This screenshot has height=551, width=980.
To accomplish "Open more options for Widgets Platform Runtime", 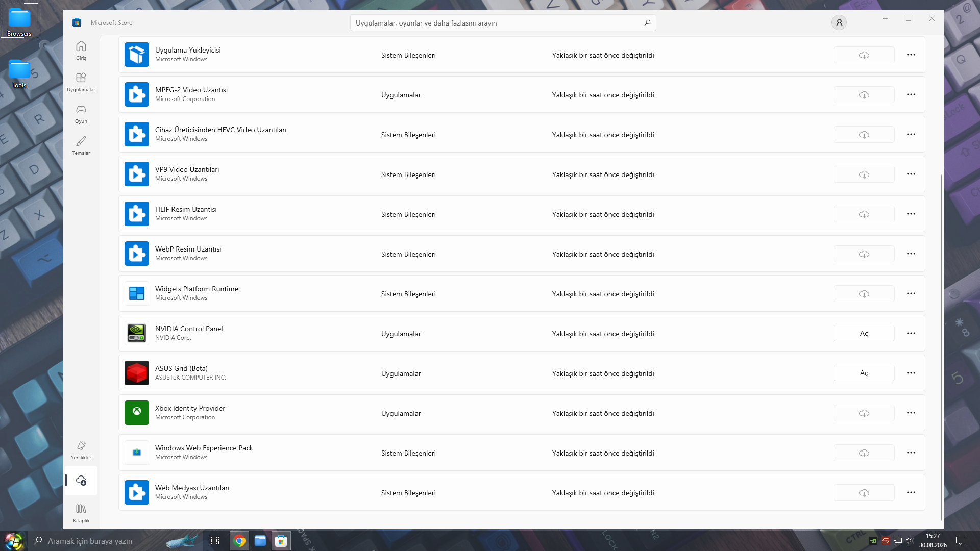I will 911,293.
